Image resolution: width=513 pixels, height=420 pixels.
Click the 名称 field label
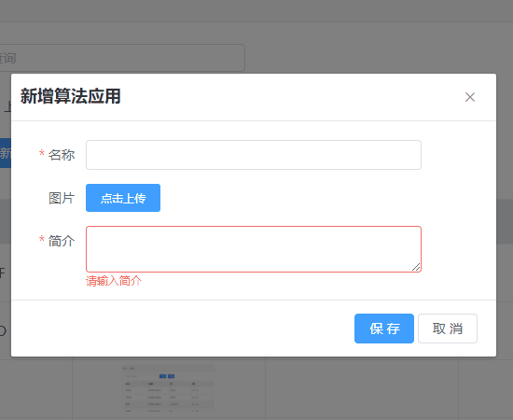tap(62, 155)
